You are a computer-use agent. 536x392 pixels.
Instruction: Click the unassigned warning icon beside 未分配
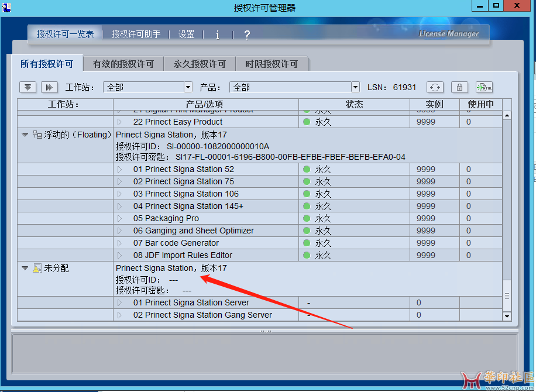37,269
